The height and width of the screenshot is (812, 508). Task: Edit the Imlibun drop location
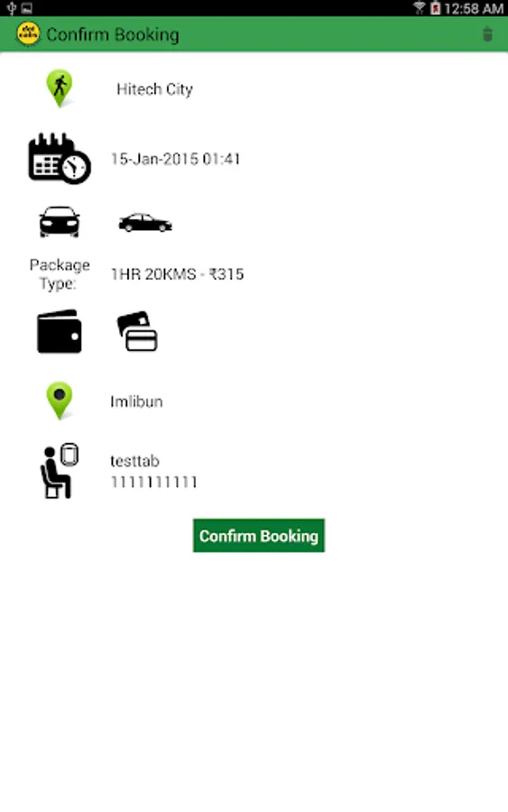click(137, 401)
